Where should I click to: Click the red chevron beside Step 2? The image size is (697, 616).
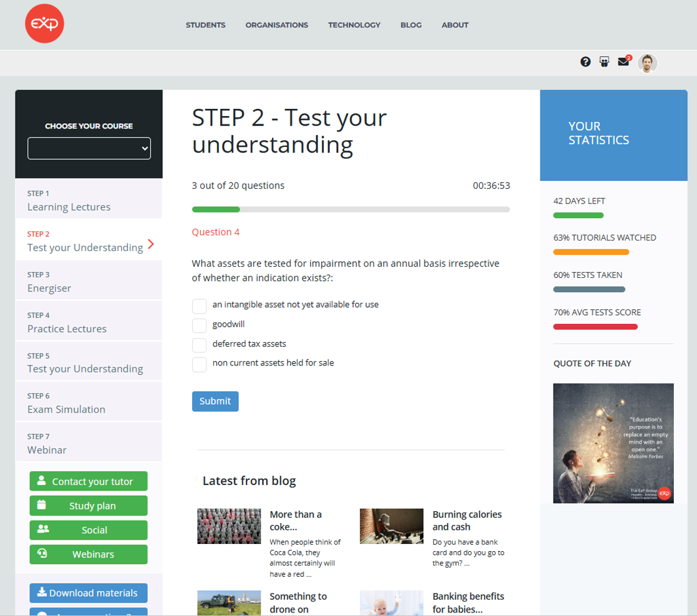coord(151,244)
